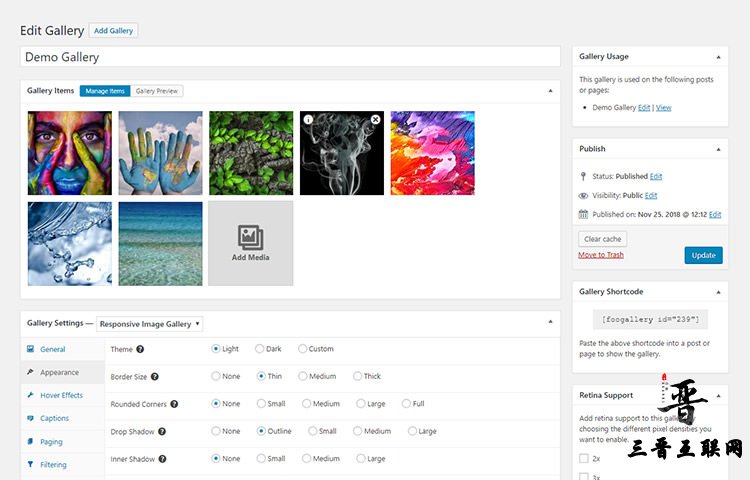Open help for Rounded Corners setting
750x480 pixels.
pyautogui.click(x=174, y=404)
